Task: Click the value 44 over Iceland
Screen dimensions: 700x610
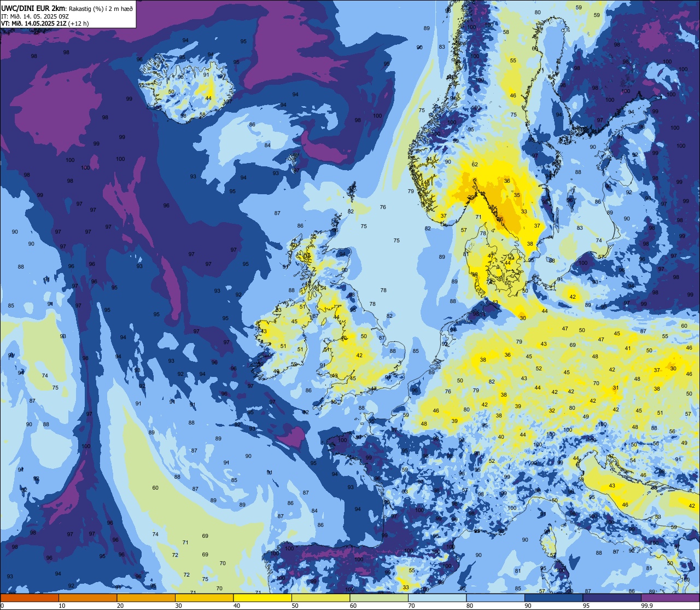Action: point(208,98)
